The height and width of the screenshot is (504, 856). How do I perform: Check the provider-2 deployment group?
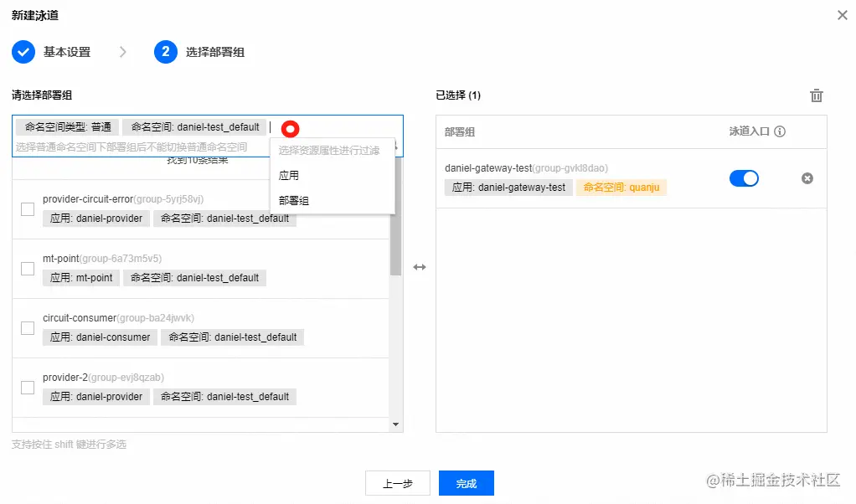click(28, 388)
